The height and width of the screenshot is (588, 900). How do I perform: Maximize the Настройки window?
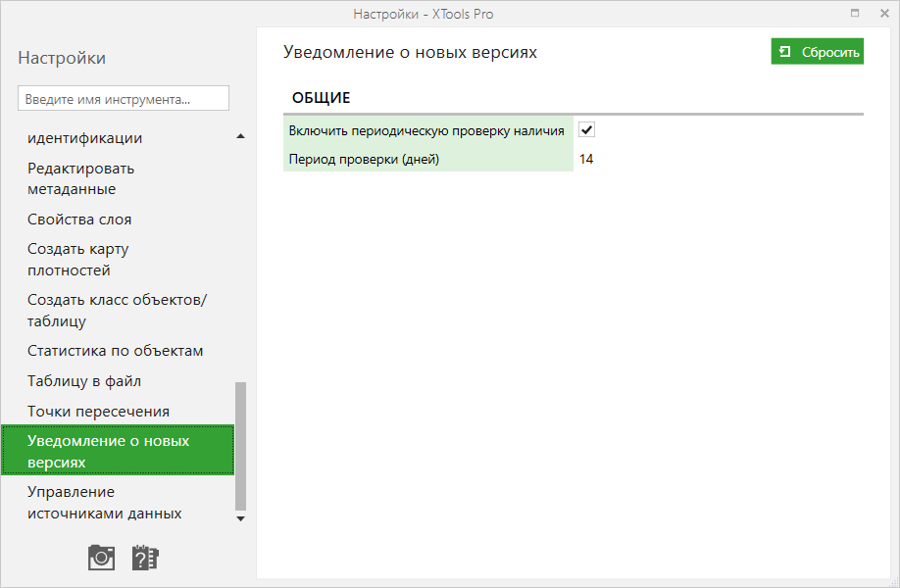click(x=855, y=13)
